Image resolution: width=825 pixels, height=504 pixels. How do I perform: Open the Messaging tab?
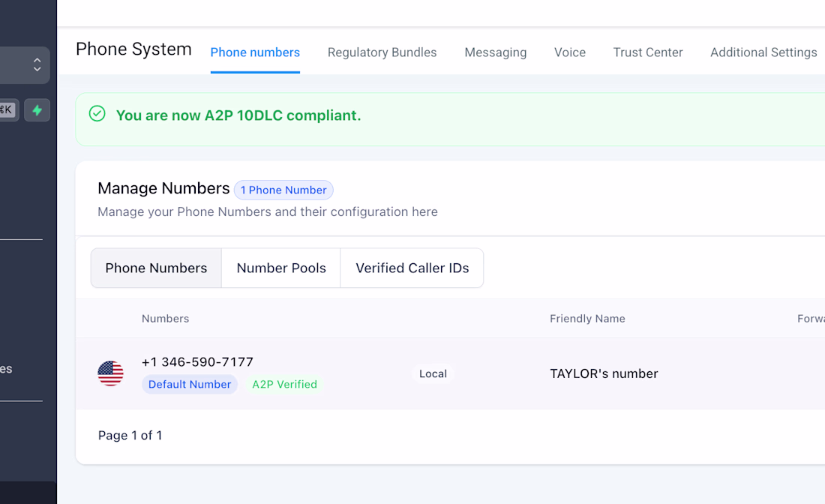[495, 52]
